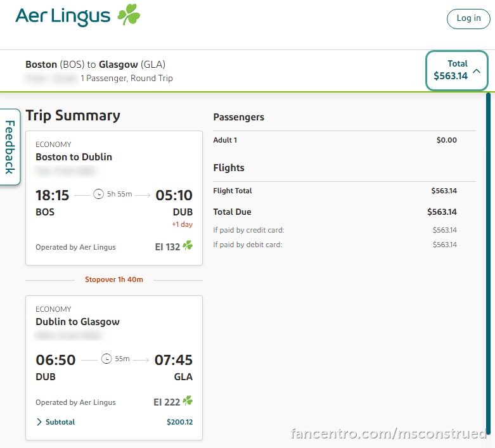Open the Aer Lingus logo home link

[x=78, y=15]
